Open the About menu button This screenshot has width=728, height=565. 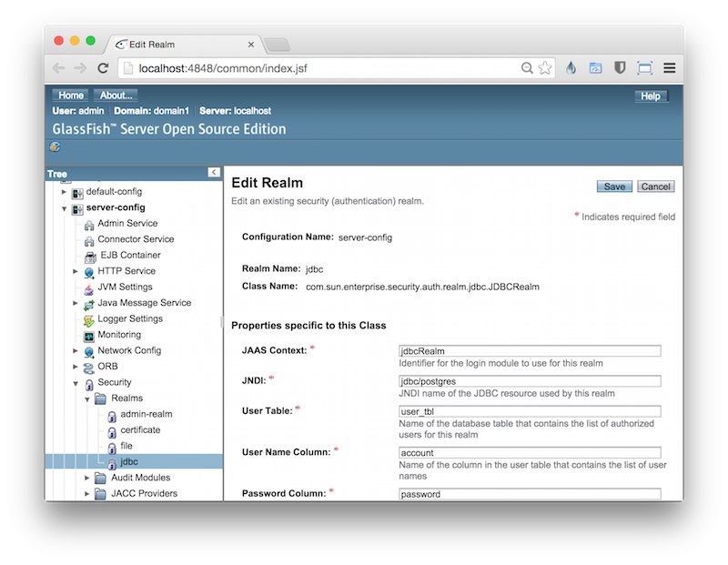(x=116, y=96)
